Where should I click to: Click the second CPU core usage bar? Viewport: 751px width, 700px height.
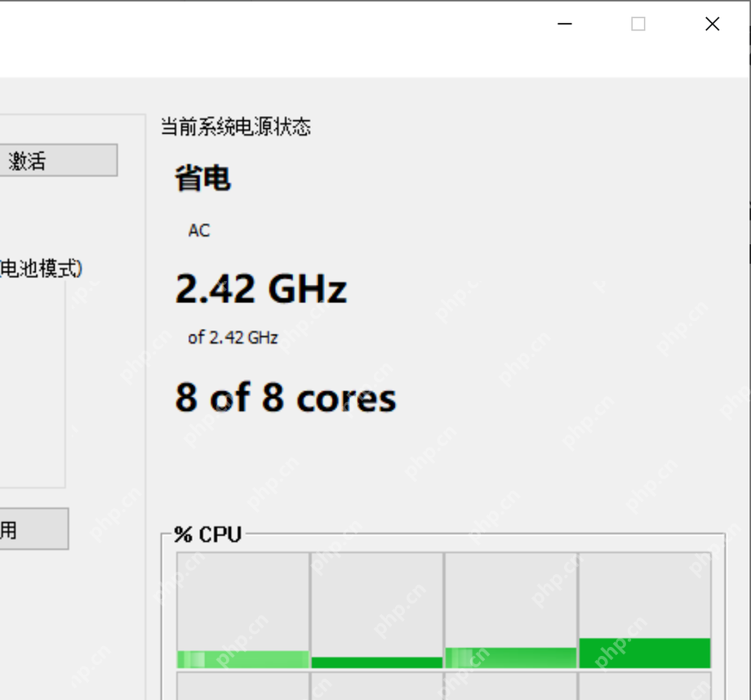tap(377, 610)
